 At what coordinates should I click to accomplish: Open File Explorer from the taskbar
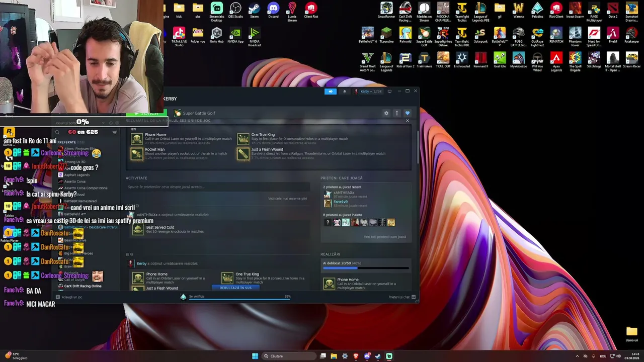(334, 356)
